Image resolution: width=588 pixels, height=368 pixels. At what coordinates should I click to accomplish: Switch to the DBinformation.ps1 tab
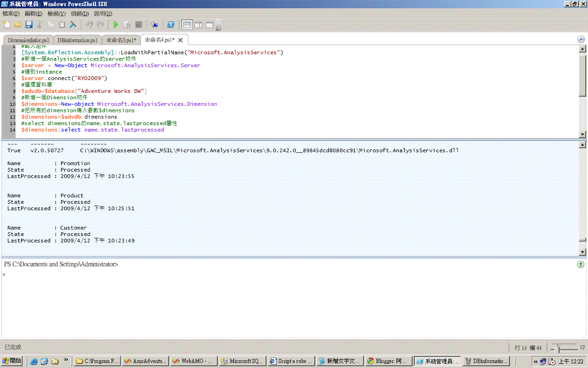(77, 40)
